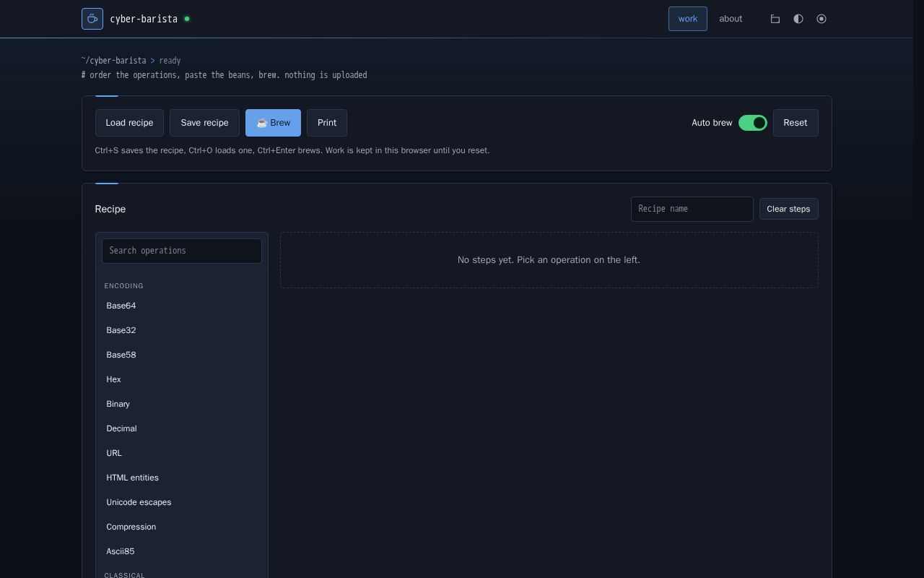Switch to the work tab
The width and height of the screenshot is (924, 578).
pyautogui.click(x=688, y=19)
